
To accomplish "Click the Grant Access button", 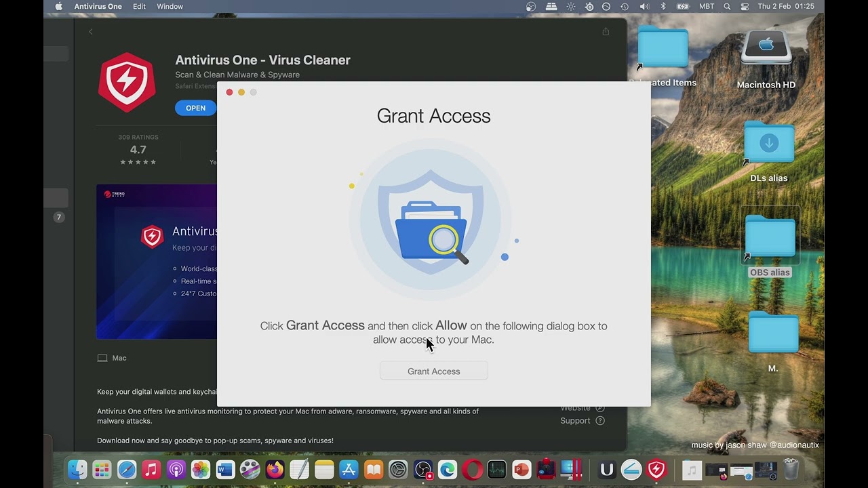I will click(433, 371).
